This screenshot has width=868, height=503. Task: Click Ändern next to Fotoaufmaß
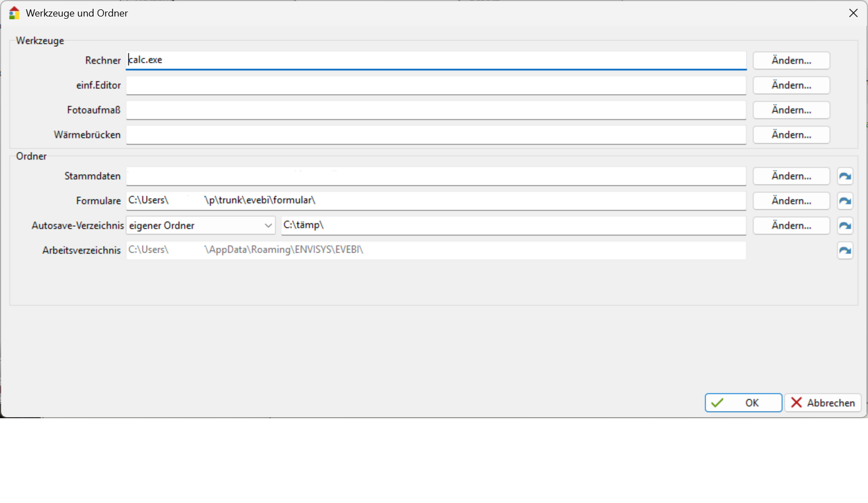tap(791, 110)
